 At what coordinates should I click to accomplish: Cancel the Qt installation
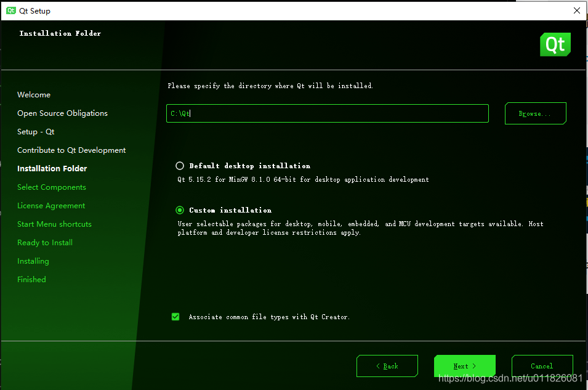point(542,366)
